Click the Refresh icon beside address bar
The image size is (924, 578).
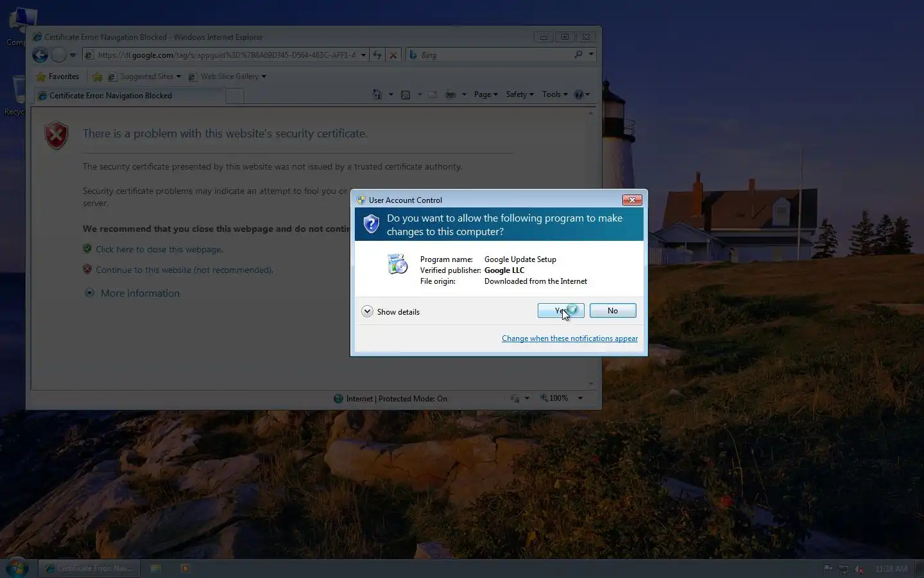(377, 55)
